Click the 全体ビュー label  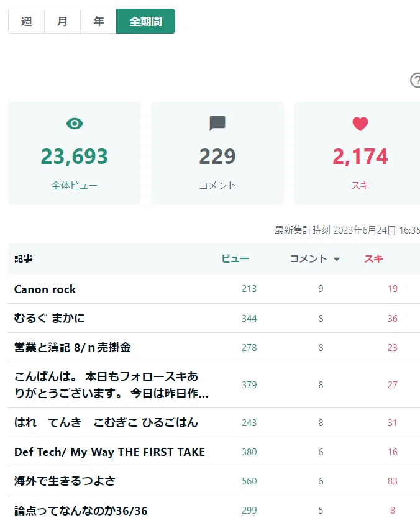click(75, 186)
